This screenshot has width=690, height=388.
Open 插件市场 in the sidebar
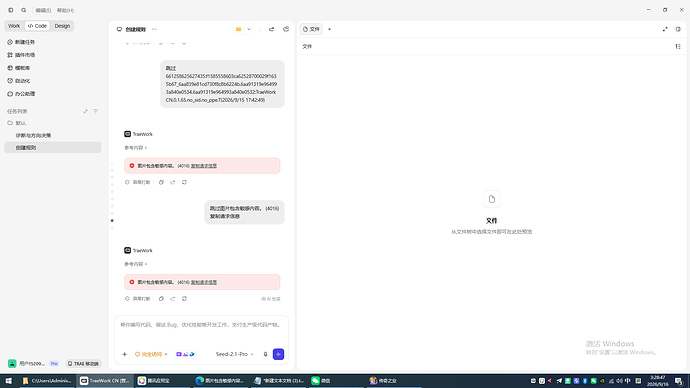pyautogui.click(x=21, y=55)
